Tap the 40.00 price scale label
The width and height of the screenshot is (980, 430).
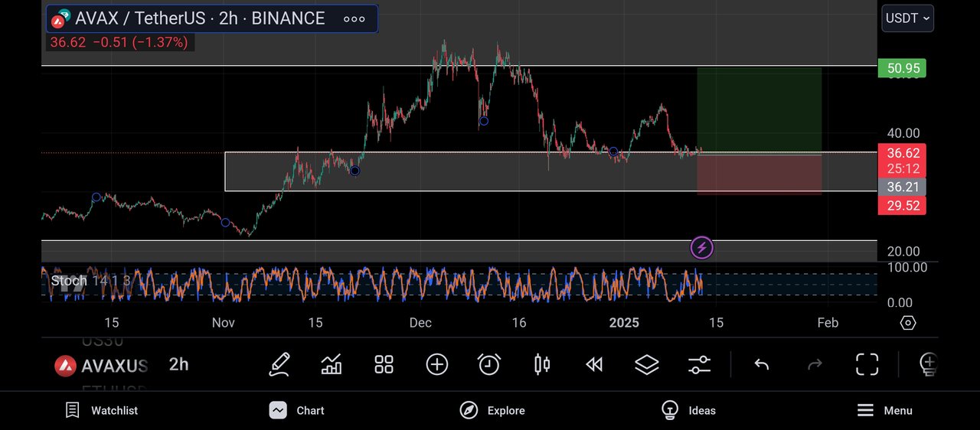pos(903,133)
